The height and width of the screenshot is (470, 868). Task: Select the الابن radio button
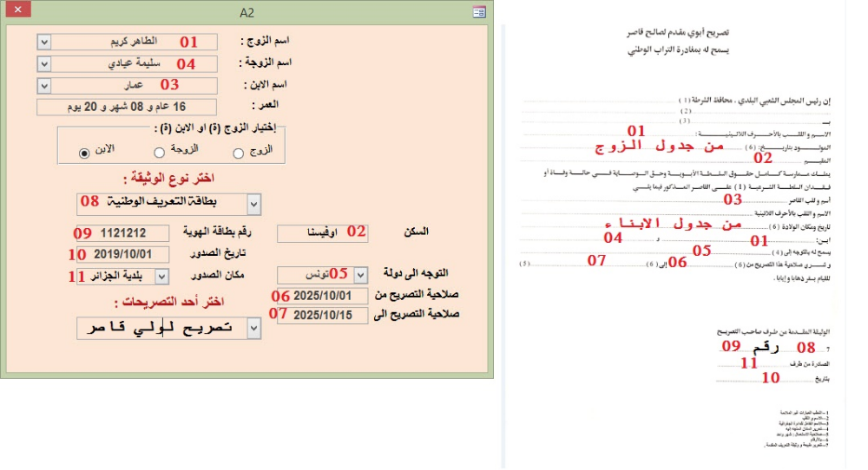(x=84, y=153)
